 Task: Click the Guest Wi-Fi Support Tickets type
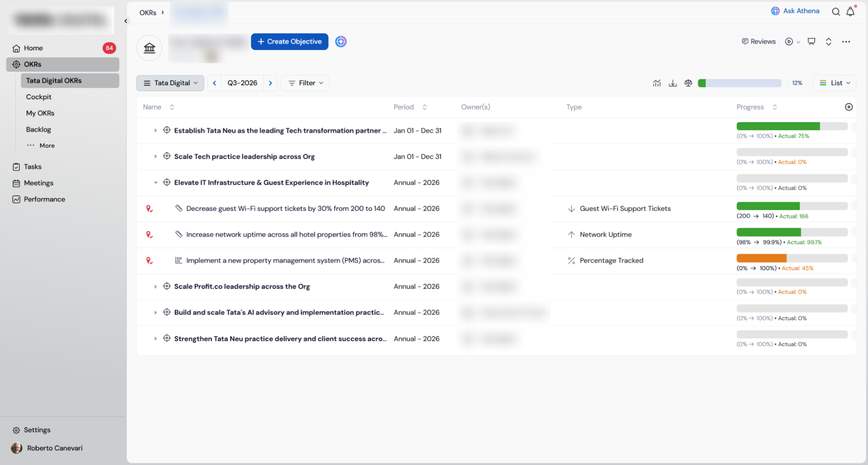[625, 209]
